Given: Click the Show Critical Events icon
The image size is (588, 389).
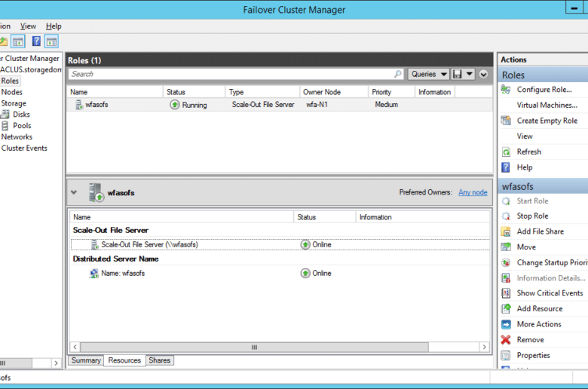Looking at the screenshot, I should pos(506,293).
